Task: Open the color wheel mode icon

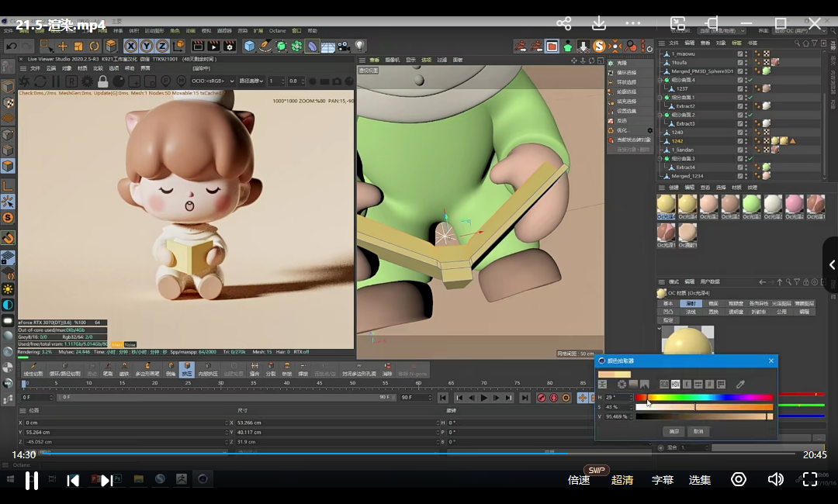Action: 622,385
